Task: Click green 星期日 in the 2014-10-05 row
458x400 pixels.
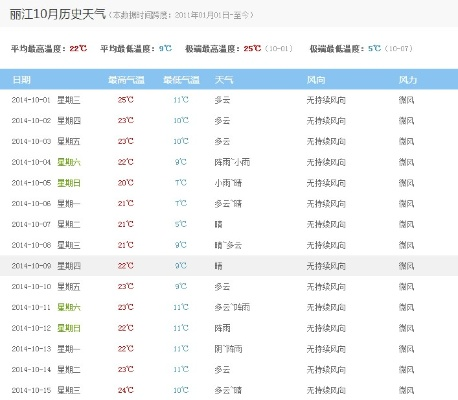Action: click(69, 183)
